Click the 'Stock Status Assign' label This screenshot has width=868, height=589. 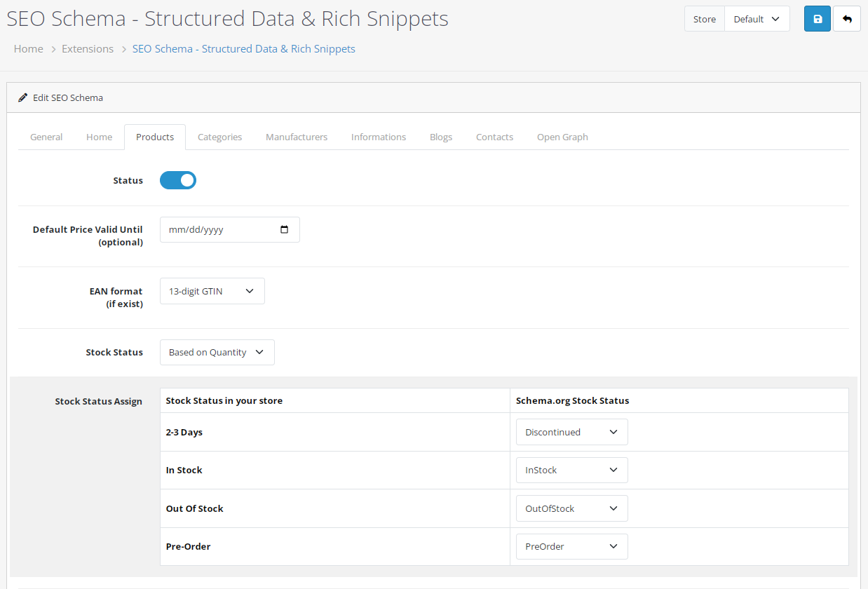click(x=99, y=401)
